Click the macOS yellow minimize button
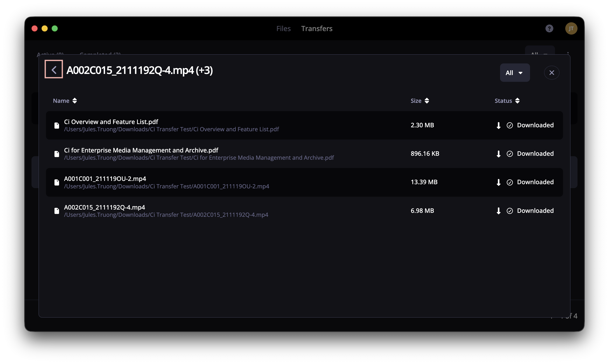Viewport: 609px width, 364px height. click(x=45, y=28)
